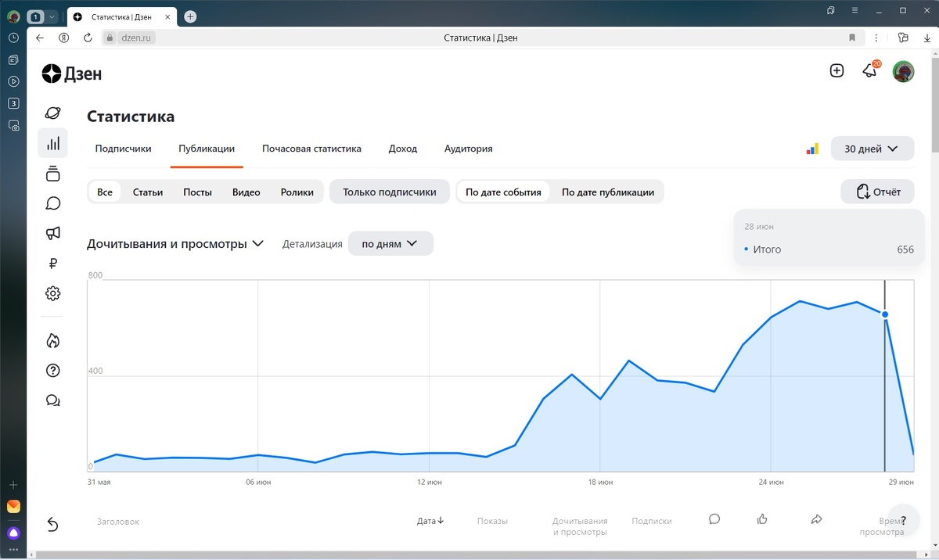Select 'По дате публикации' option

tap(608, 192)
